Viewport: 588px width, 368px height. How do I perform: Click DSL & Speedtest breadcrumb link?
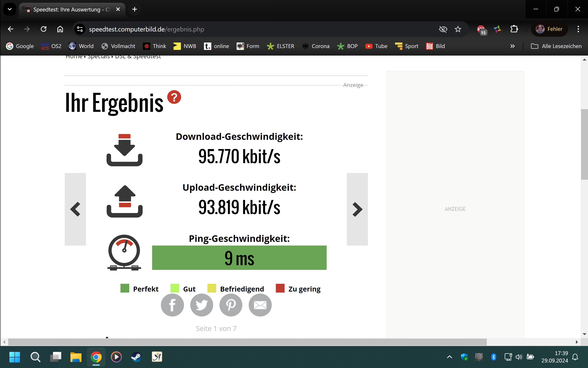click(x=138, y=57)
